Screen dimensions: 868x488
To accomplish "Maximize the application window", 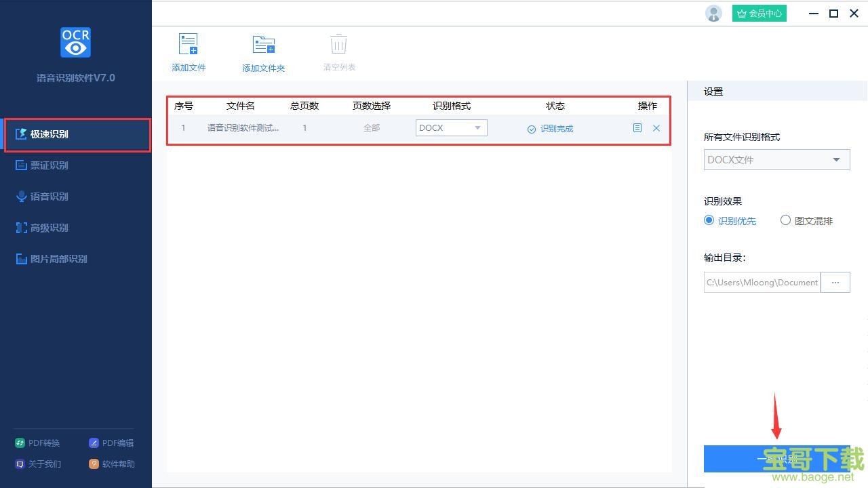I will (x=834, y=13).
